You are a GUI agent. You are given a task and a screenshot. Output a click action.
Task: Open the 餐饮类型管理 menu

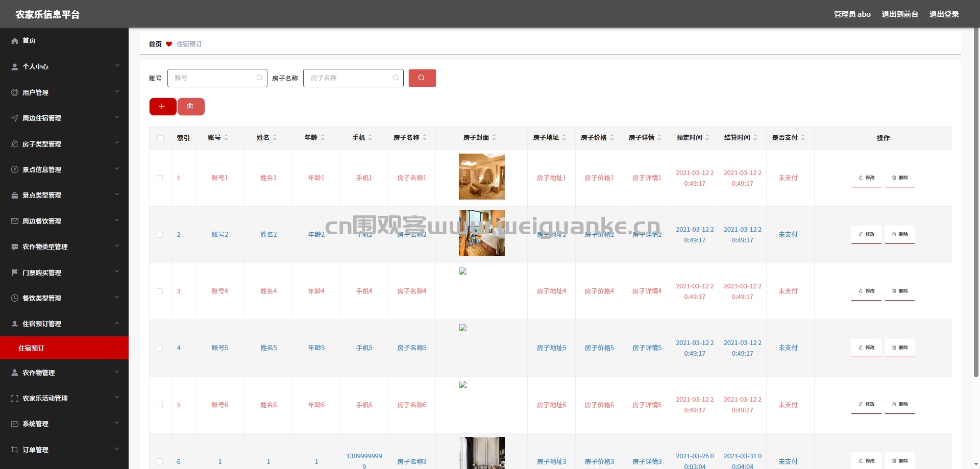[x=64, y=298]
